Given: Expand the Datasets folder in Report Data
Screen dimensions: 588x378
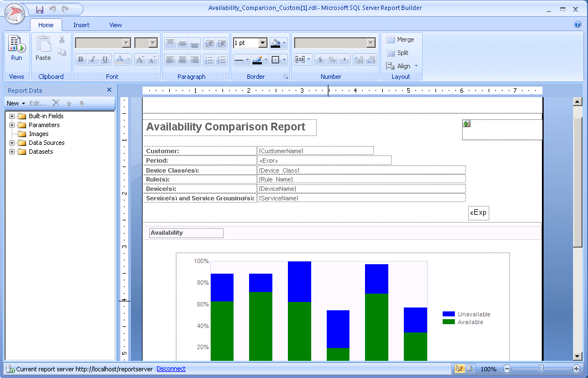Looking at the screenshot, I should [x=11, y=152].
